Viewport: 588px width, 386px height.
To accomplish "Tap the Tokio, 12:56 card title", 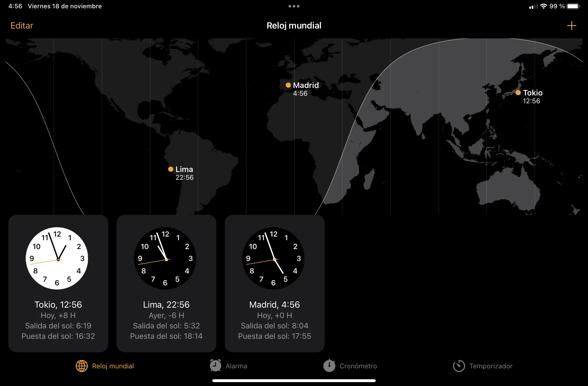I will [x=58, y=305].
